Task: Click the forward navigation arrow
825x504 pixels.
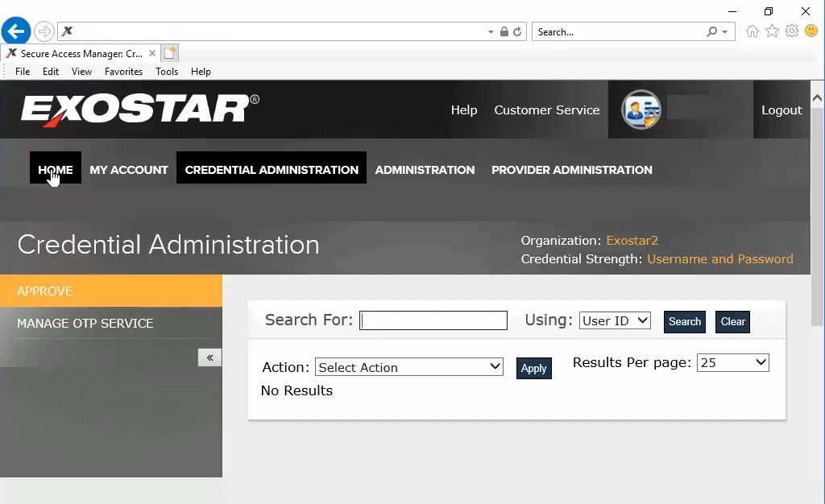Action: click(x=44, y=31)
